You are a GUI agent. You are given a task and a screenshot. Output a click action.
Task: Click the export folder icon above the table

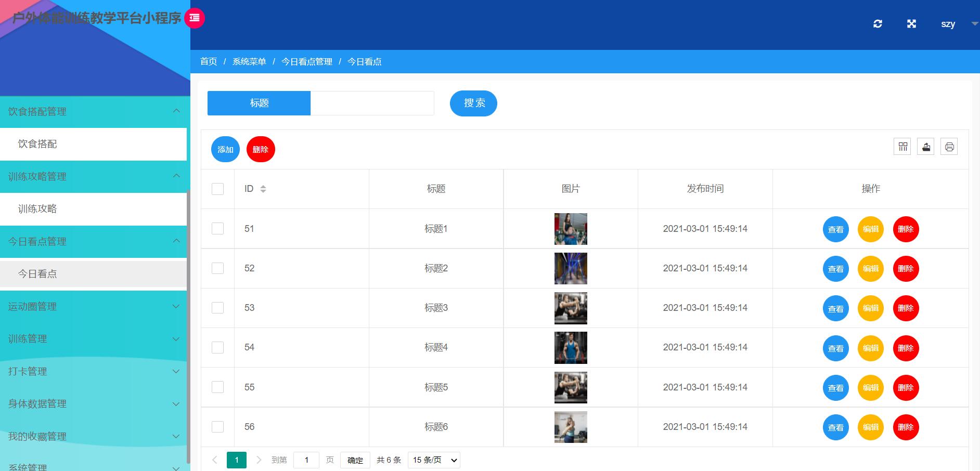pyautogui.click(x=925, y=147)
